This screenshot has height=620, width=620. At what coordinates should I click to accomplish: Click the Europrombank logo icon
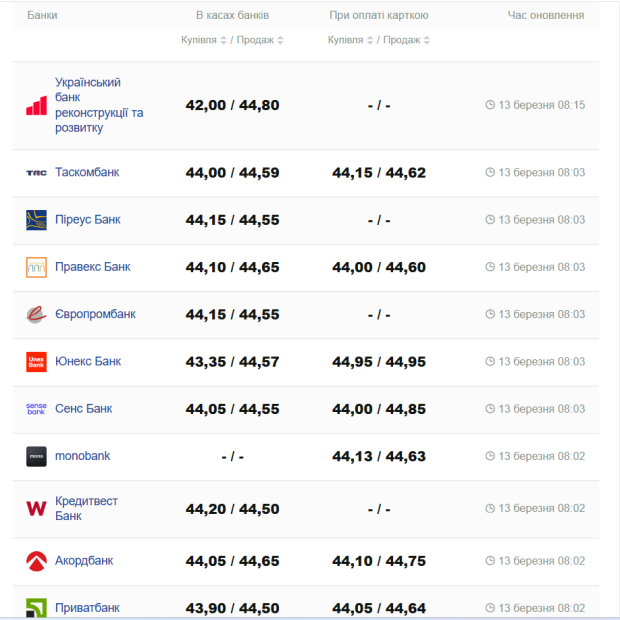[x=36, y=314]
